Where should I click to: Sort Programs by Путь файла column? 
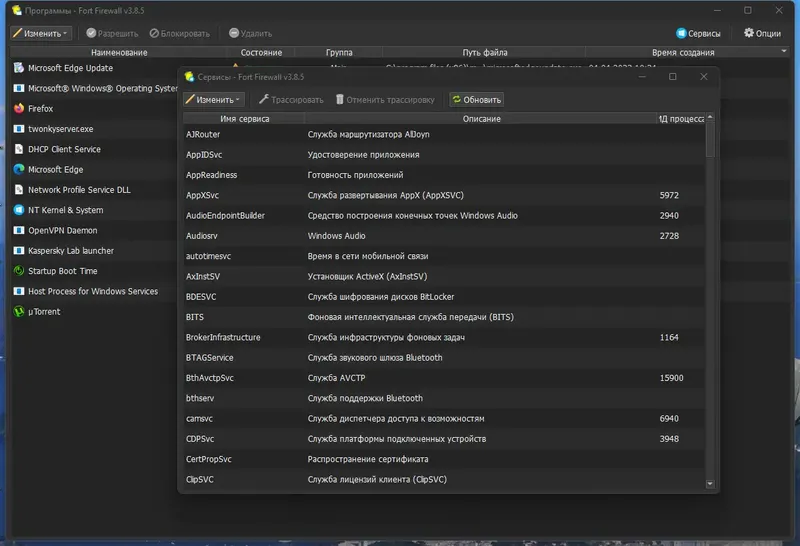coord(484,53)
